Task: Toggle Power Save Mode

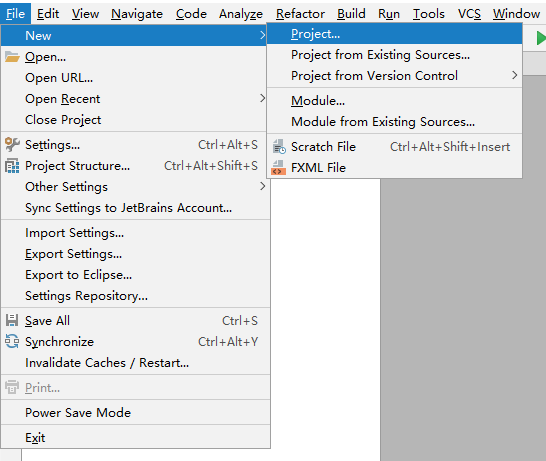Action: tap(135, 413)
